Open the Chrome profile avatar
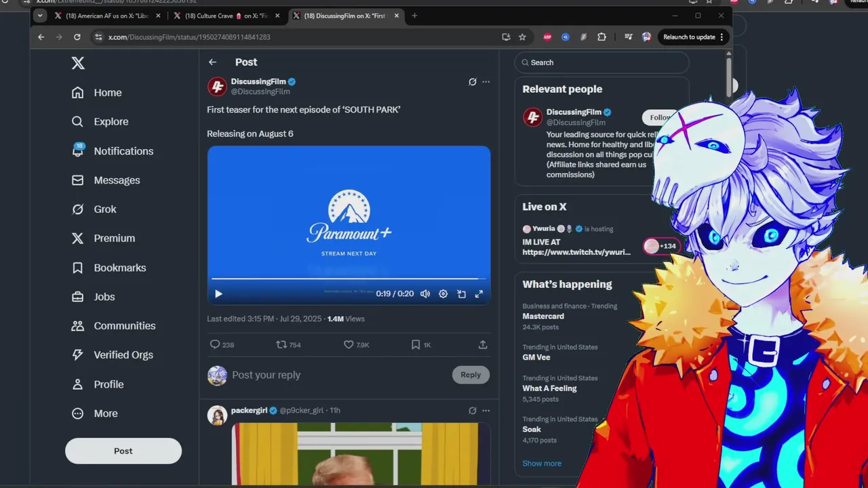This screenshot has height=488, width=868. pos(646,37)
